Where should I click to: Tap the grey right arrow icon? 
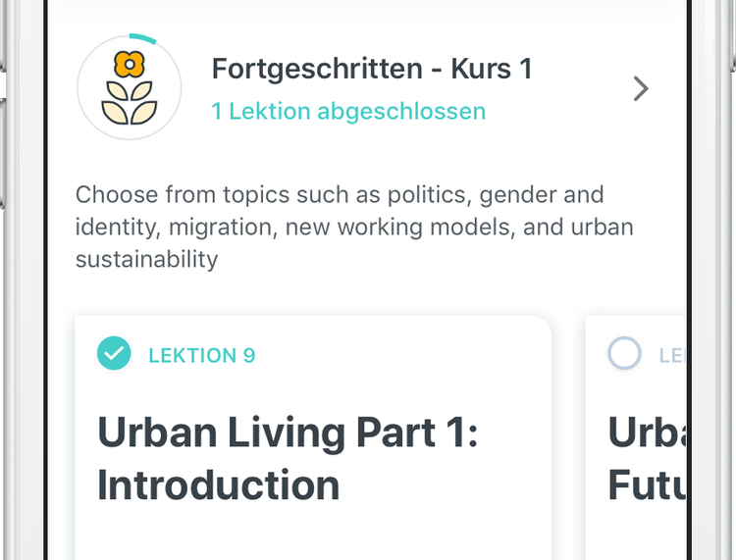tap(641, 89)
